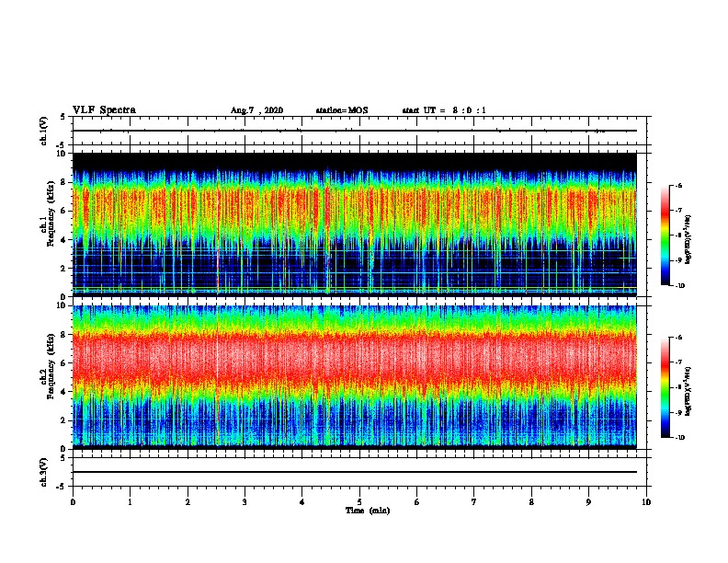Click the ch.1 log(PSD) colorbar label
This screenshot has height=563, width=728.
[x=688, y=240]
